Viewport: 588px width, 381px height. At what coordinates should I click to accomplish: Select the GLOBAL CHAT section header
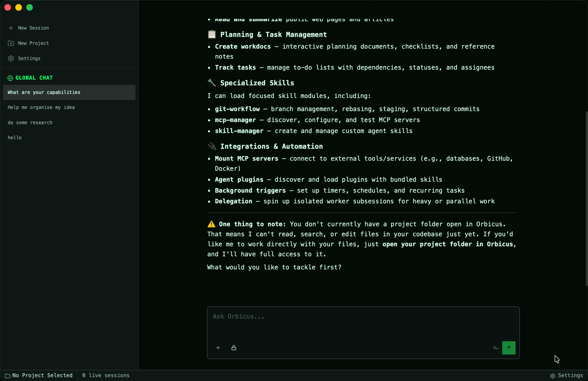(34, 78)
